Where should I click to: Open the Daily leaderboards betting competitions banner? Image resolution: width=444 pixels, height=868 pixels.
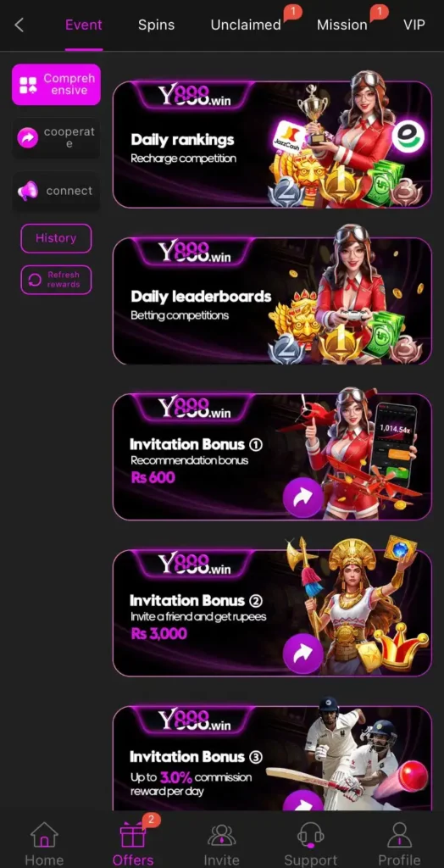pyautogui.click(x=272, y=301)
